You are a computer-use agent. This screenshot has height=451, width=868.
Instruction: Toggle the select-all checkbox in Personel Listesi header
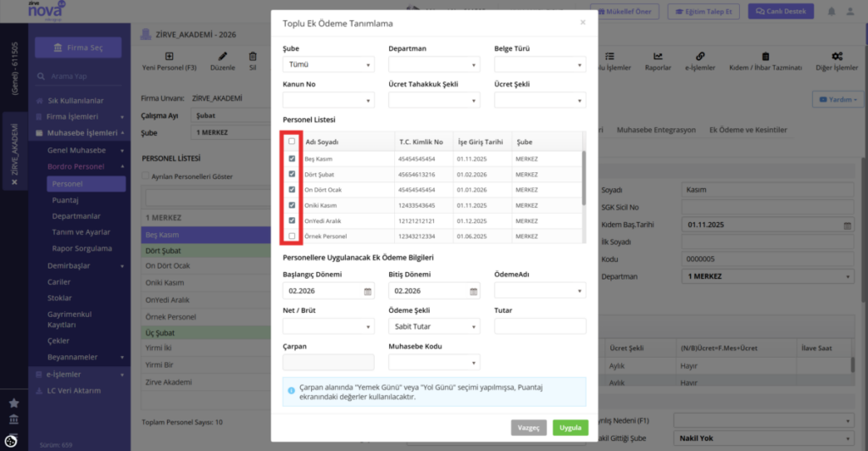(292, 142)
